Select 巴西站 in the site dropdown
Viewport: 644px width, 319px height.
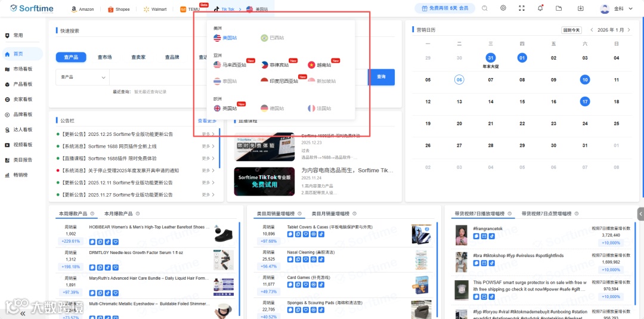point(273,38)
